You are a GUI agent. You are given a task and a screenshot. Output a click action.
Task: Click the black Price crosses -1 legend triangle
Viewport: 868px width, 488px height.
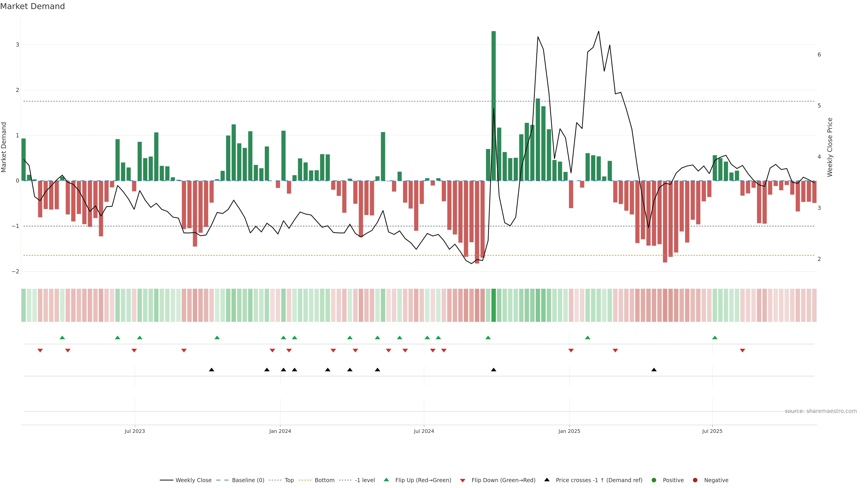click(547, 480)
